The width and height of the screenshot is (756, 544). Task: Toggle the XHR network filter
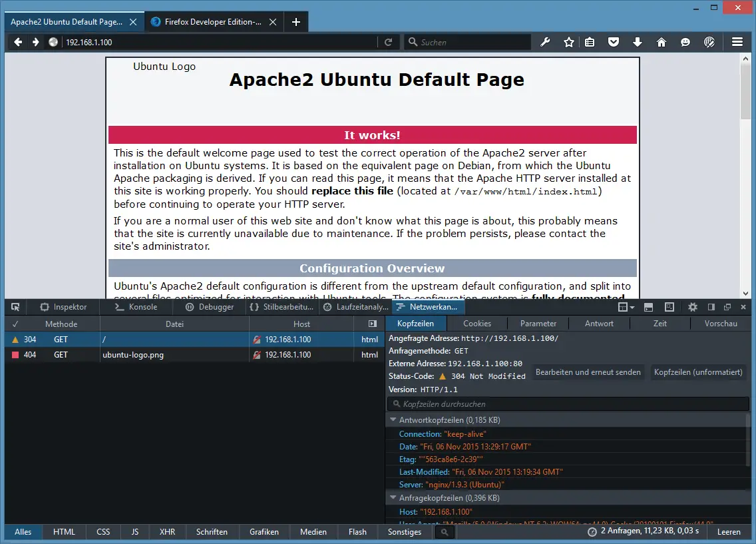point(167,532)
